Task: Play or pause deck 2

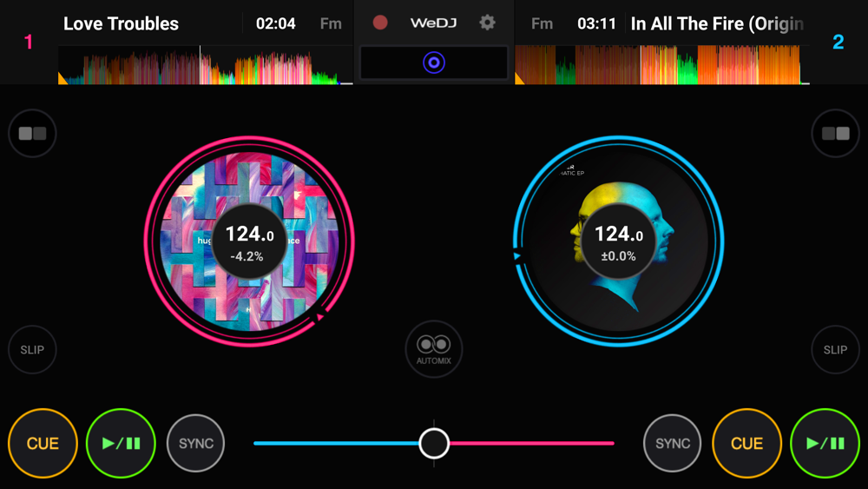Action: 825,443
